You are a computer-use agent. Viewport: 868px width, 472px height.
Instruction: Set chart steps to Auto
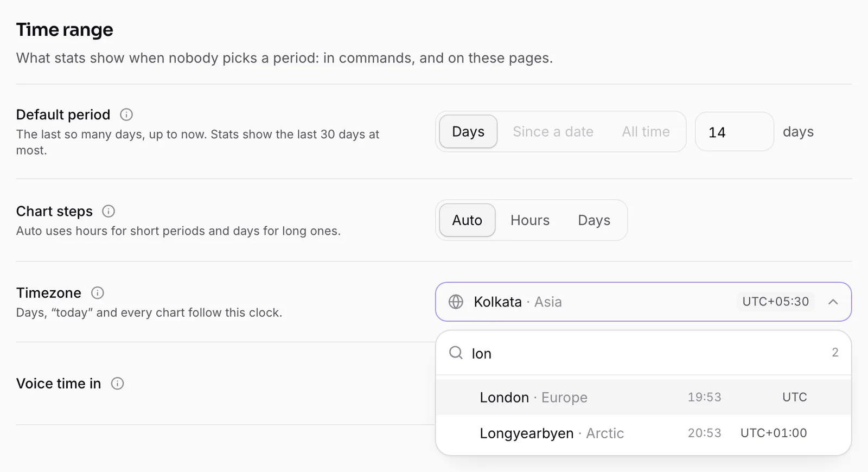point(467,220)
